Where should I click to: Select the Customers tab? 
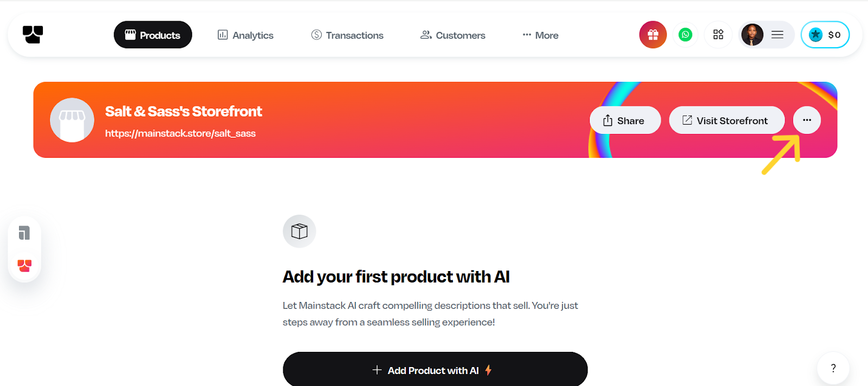[452, 35]
